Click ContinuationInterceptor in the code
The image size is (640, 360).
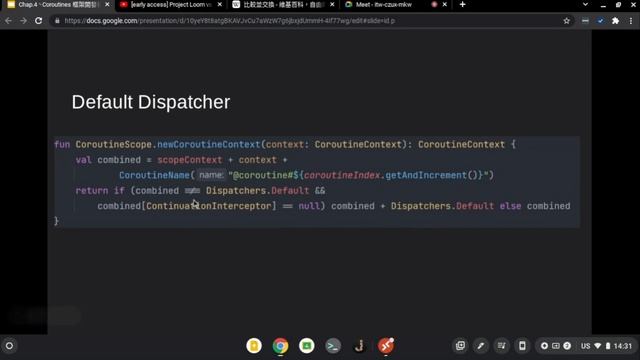tap(209, 206)
